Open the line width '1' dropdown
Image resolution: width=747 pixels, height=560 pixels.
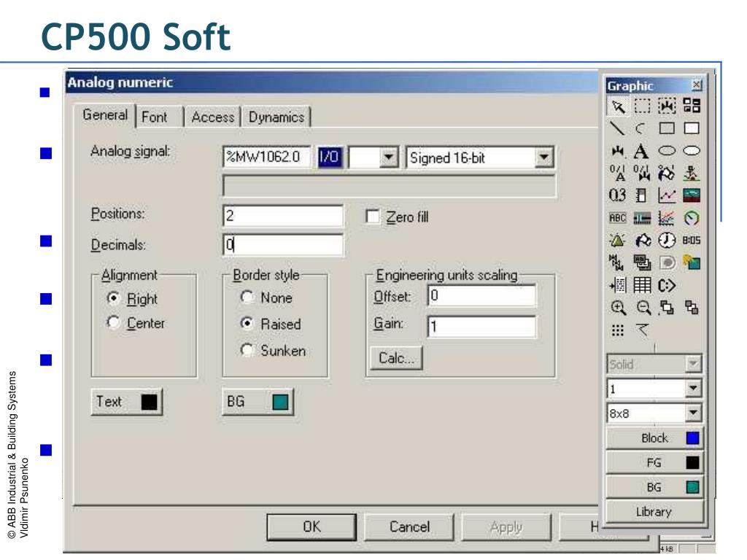693,389
